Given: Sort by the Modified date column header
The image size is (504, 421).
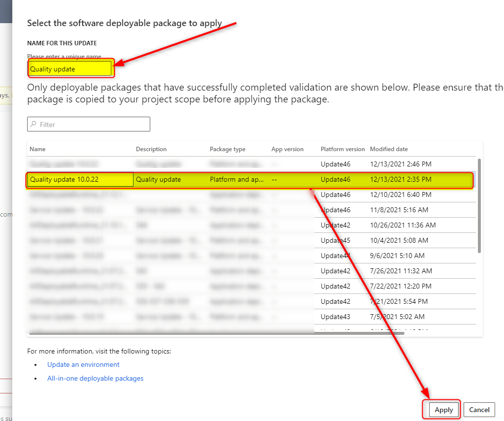Looking at the screenshot, I should [x=389, y=149].
